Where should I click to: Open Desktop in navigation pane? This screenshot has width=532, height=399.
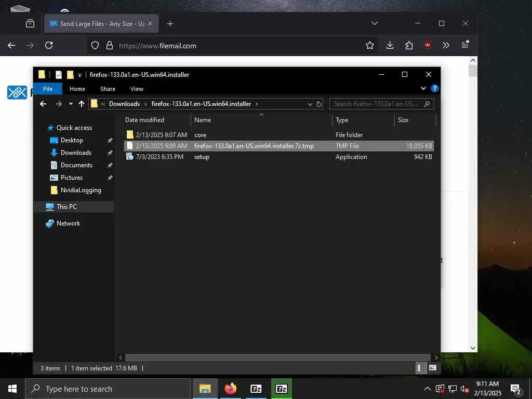(72, 140)
